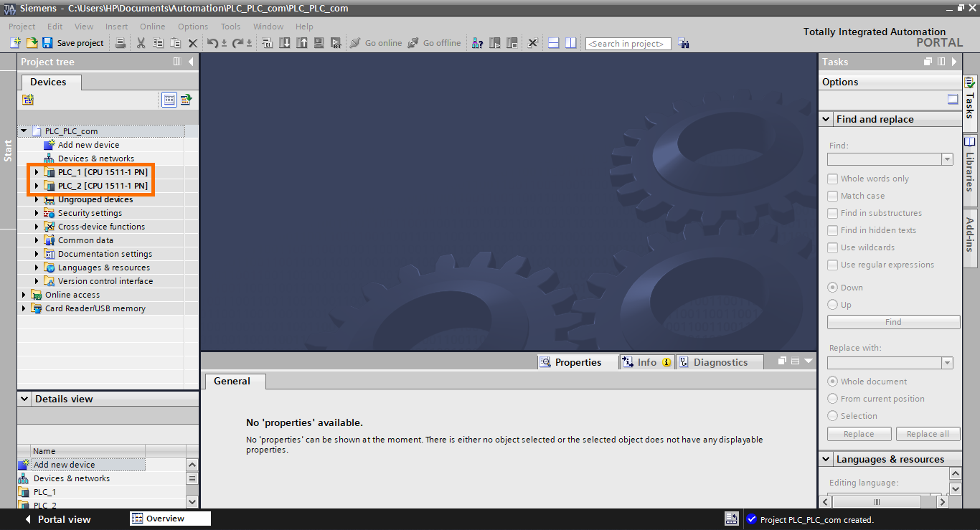The height and width of the screenshot is (530, 980).
Task: Enable Find in substructures checkbox
Action: [x=832, y=213]
